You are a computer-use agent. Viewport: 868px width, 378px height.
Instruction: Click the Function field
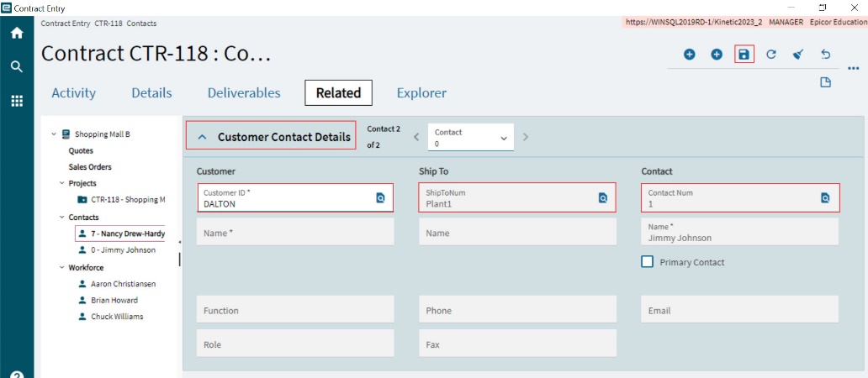295,309
